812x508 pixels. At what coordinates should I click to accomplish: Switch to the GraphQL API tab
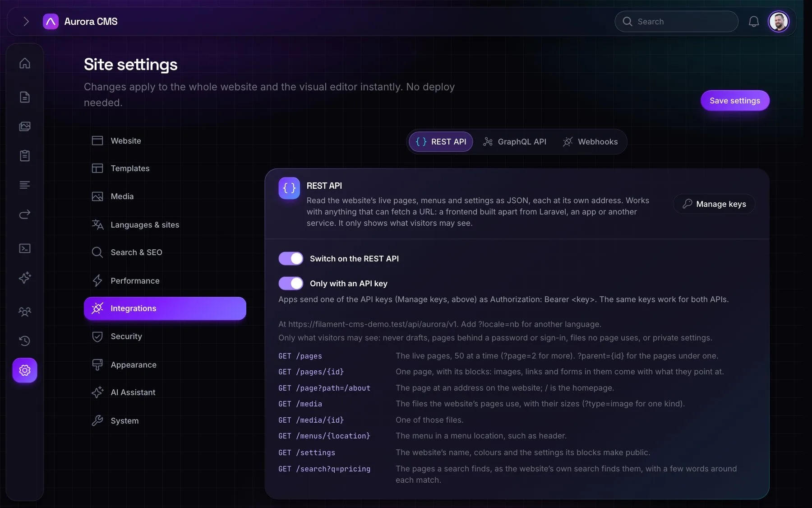pyautogui.click(x=515, y=142)
